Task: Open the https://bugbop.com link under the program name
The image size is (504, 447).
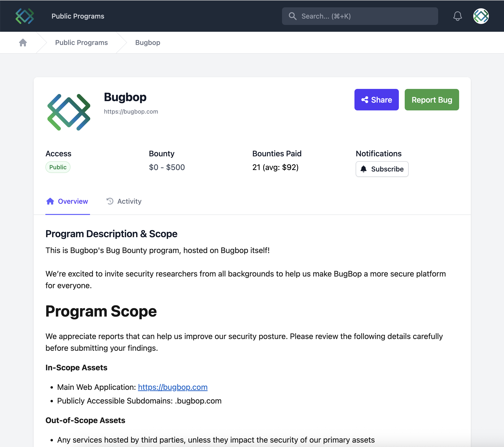Action: (x=131, y=111)
